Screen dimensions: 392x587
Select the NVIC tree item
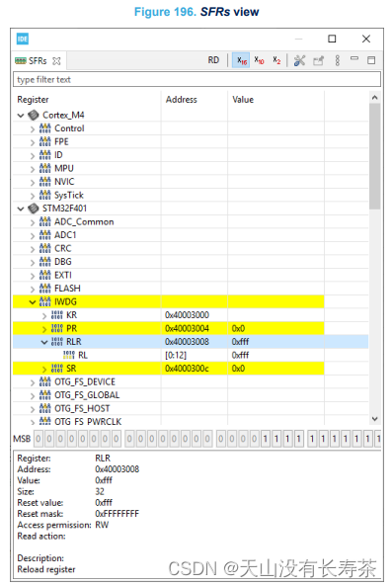pos(64,182)
